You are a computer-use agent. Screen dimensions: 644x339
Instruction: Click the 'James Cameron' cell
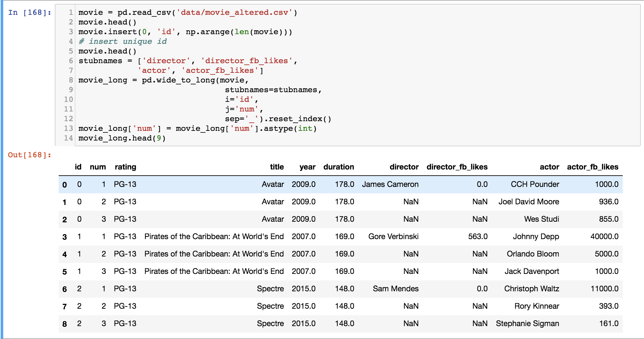click(x=390, y=184)
